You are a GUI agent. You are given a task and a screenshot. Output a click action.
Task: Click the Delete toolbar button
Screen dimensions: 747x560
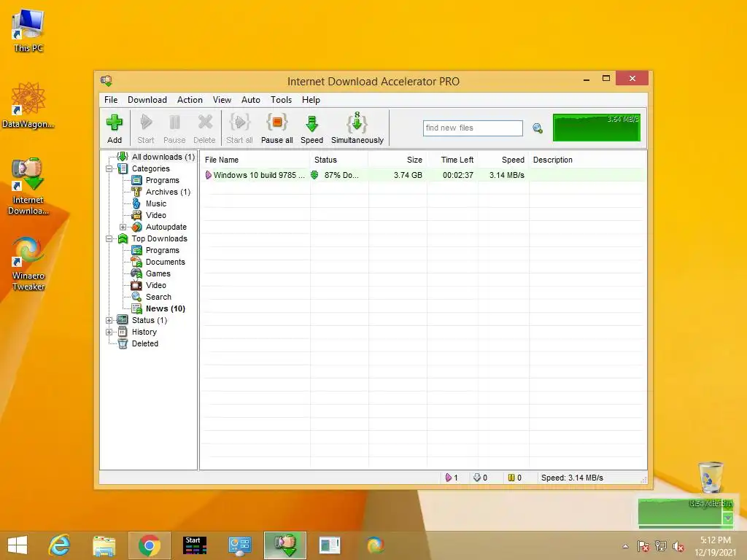point(204,128)
